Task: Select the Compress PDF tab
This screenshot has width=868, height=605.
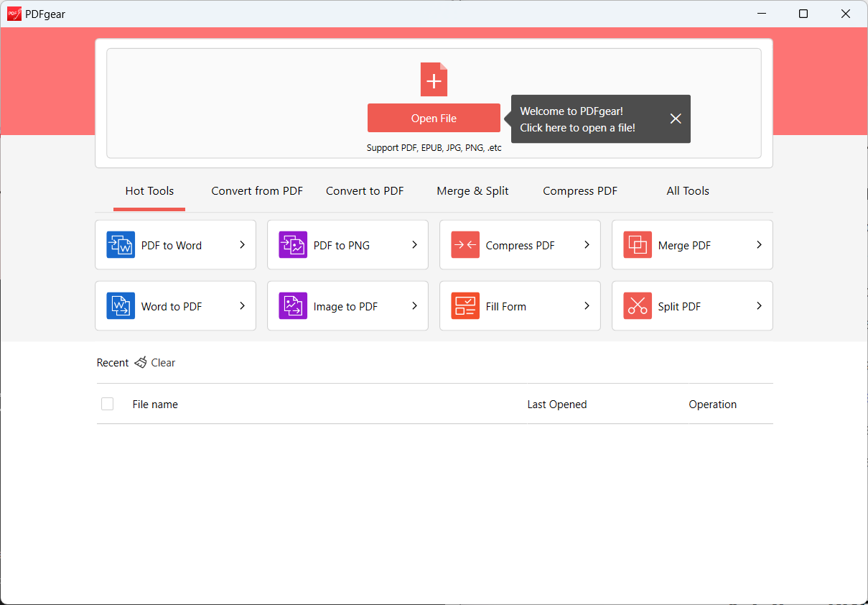Action: click(x=580, y=191)
